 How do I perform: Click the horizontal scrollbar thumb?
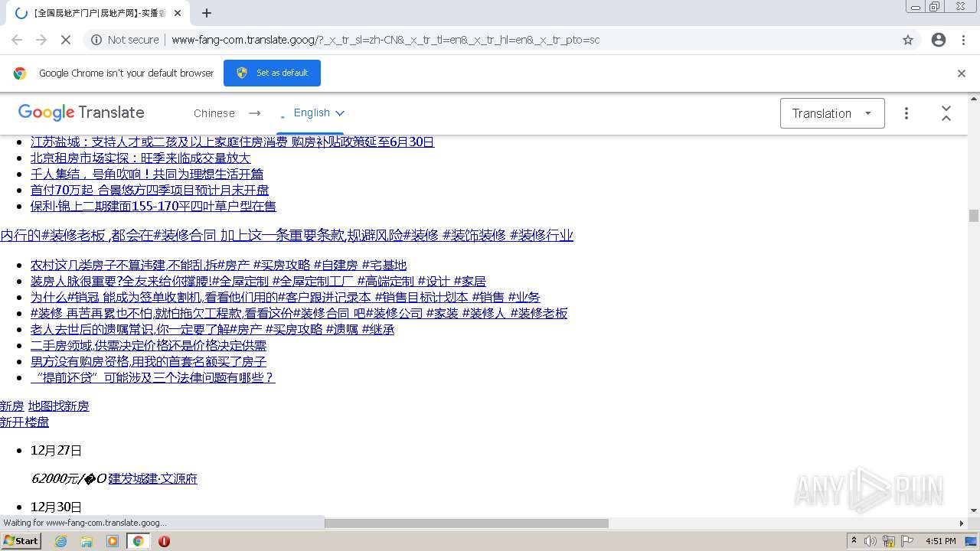(466, 523)
